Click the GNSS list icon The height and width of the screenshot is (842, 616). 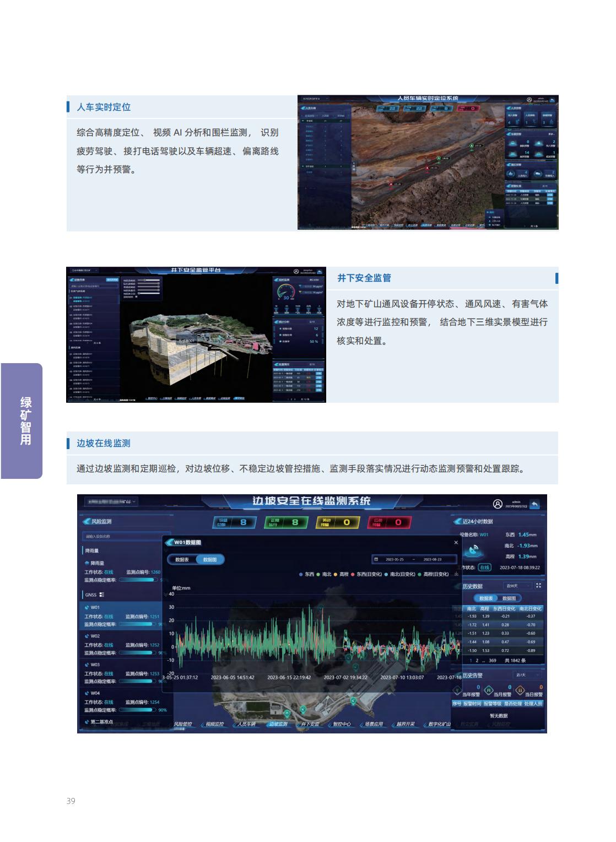coord(101,595)
